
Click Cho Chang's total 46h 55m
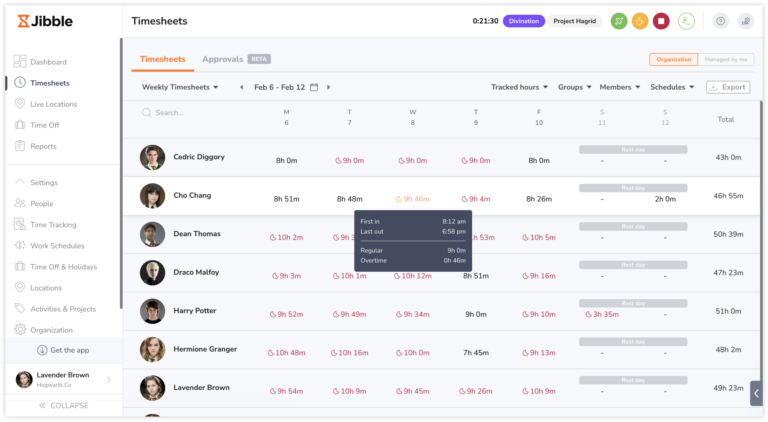[728, 195]
